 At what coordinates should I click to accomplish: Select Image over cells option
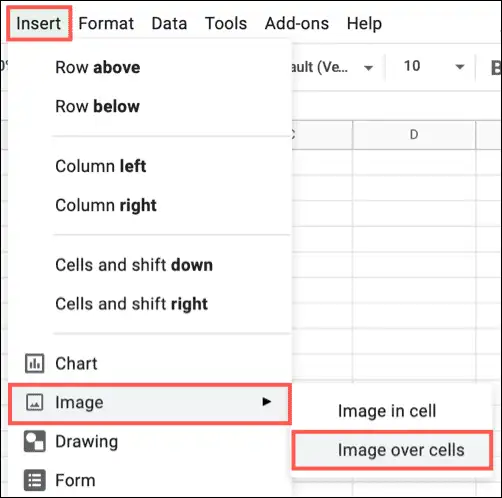pyautogui.click(x=392, y=450)
